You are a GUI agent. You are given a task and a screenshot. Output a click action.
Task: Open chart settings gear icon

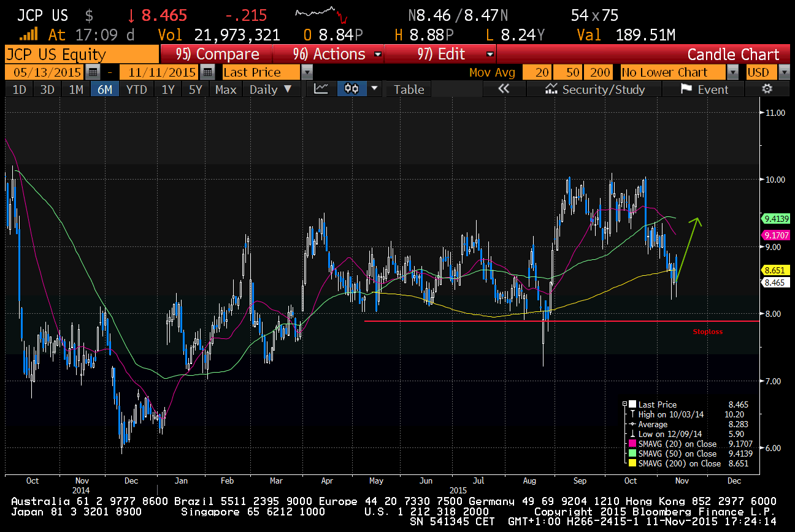(767, 89)
